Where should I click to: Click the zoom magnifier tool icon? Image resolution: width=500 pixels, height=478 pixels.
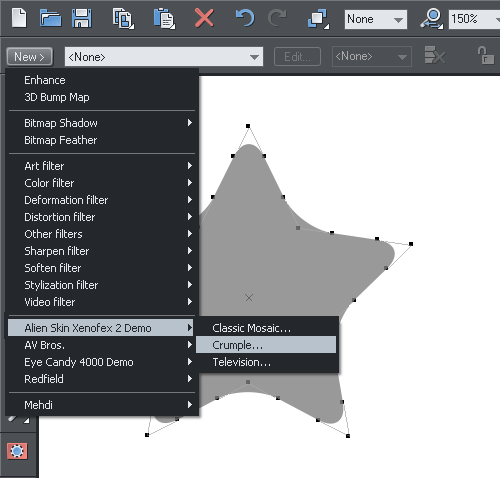tap(431, 19)
